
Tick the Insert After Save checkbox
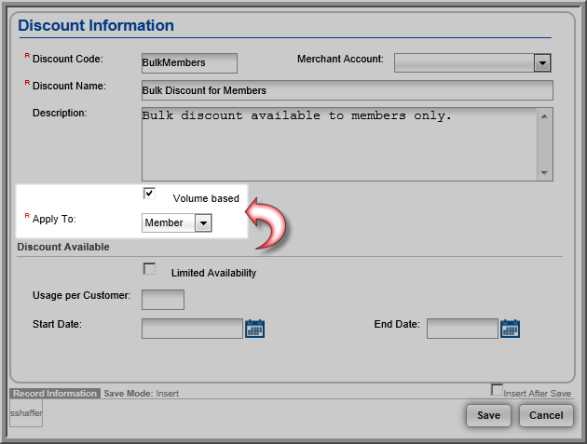click(497, 390)
